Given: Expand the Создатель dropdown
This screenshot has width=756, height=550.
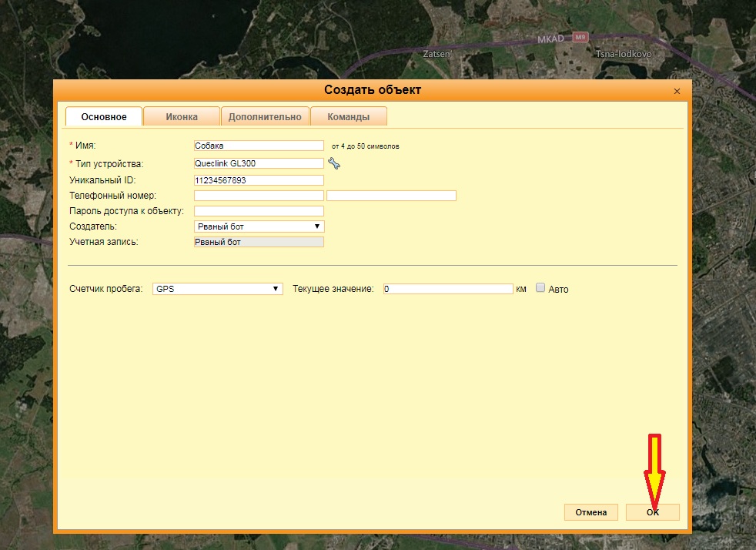Looking at the screenshot, I should 259,226.
